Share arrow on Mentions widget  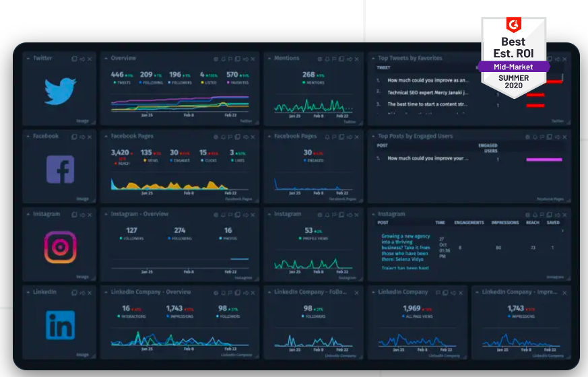pyautogui.click(x=350, y=59)
